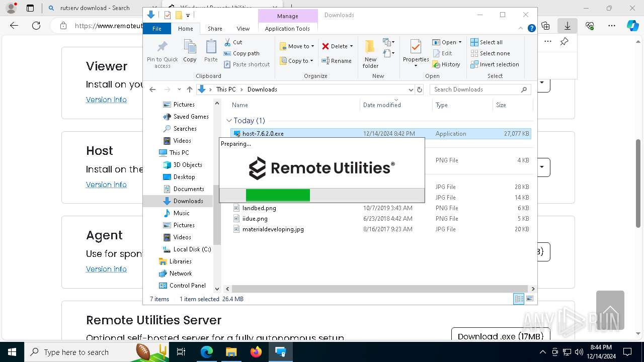Click the Rename ribbon button
Screen dimensions: 644x362
click(337, 61)
